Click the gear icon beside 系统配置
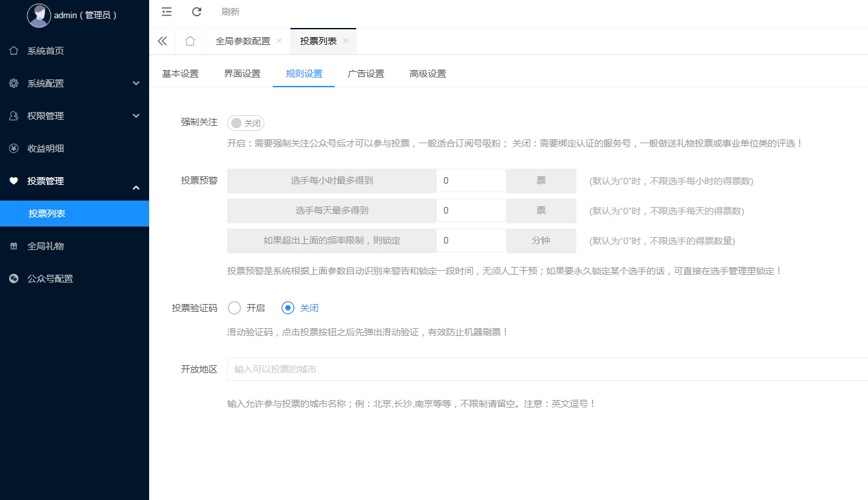The width and height of the screenshot is (868, 500). point(14,83)
